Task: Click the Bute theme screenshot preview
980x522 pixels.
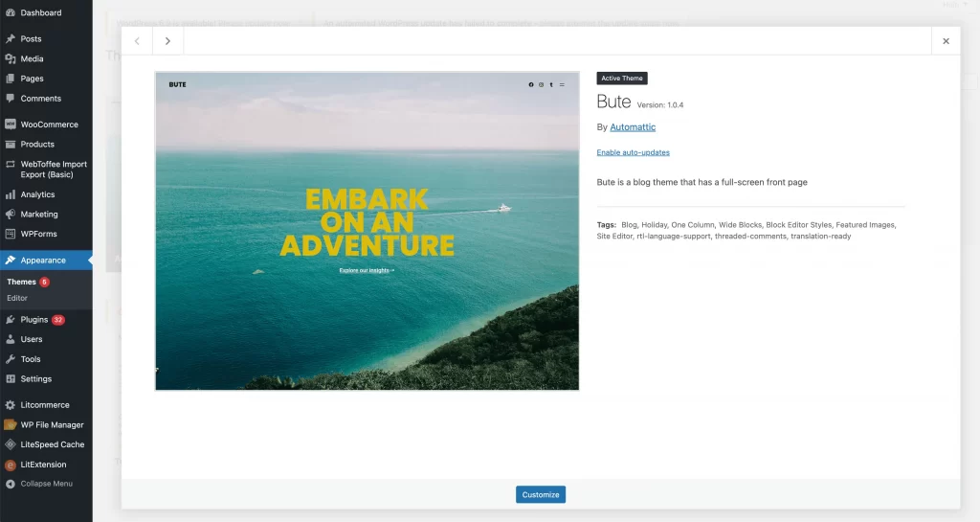Action: [367, 231]
